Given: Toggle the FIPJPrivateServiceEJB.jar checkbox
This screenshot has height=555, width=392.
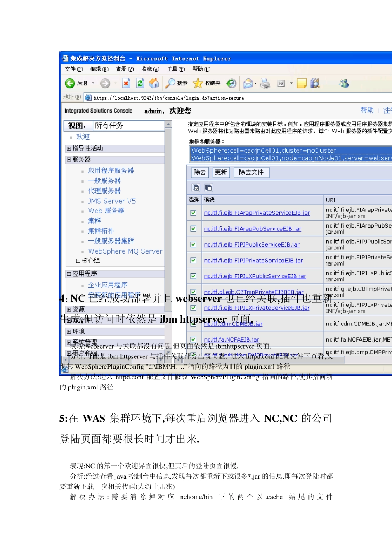Looking at the screenshot, I should point(193,260).
